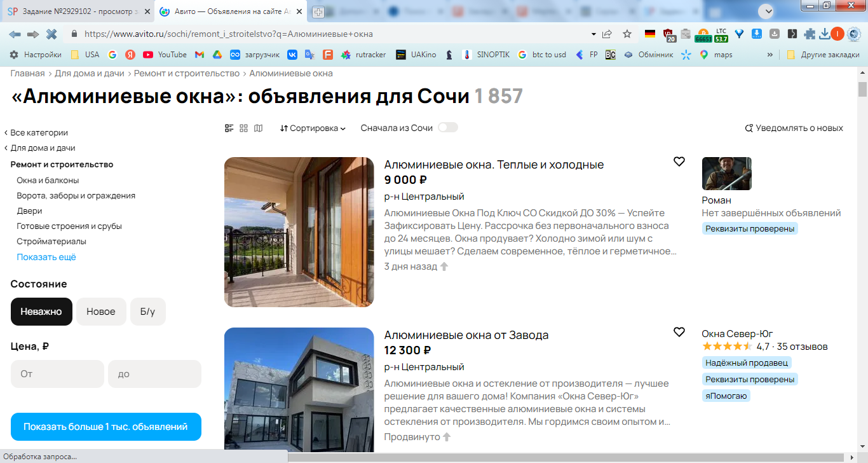The width and height of the screenshot is (868, 463).
Task: Open Google bookmark icon
Action: coord(112,55)
